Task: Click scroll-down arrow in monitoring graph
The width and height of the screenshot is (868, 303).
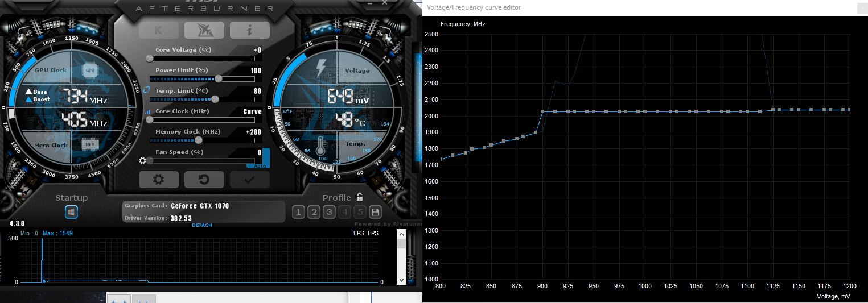Action: click(x=402, y=280)
